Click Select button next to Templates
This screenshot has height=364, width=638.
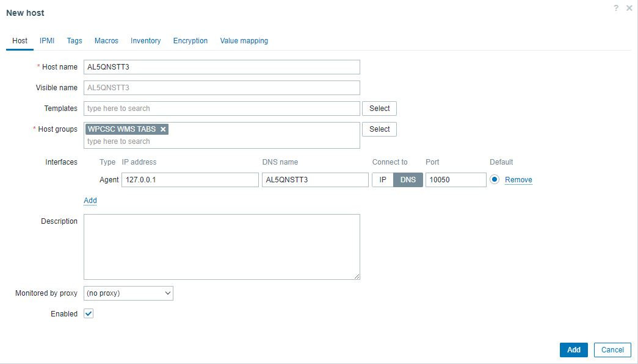pyautogui.click(x=379, y=109)
